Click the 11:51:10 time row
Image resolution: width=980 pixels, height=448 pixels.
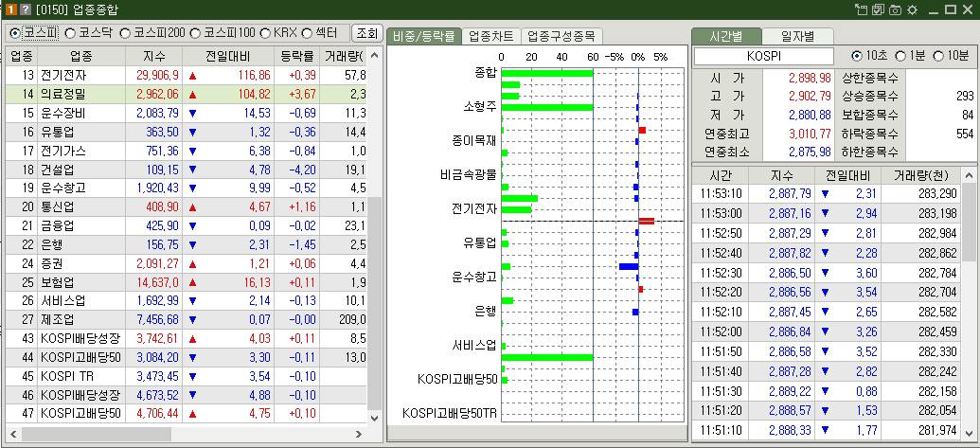coord(827,430)
